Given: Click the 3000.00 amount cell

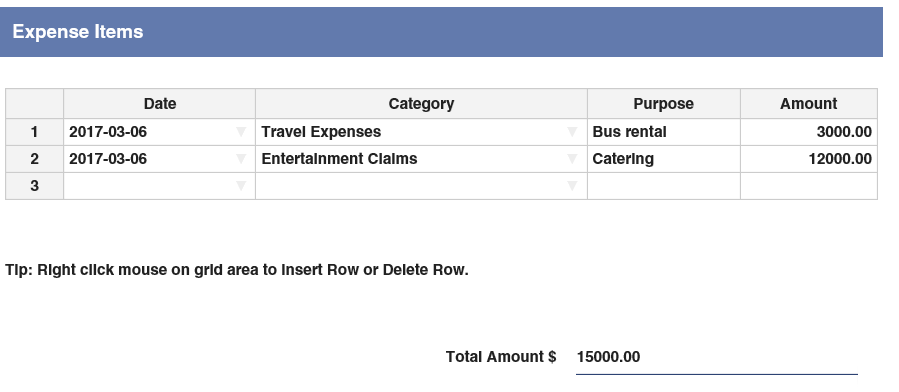Looking at the screenshot, I should (x=809, y=132).
